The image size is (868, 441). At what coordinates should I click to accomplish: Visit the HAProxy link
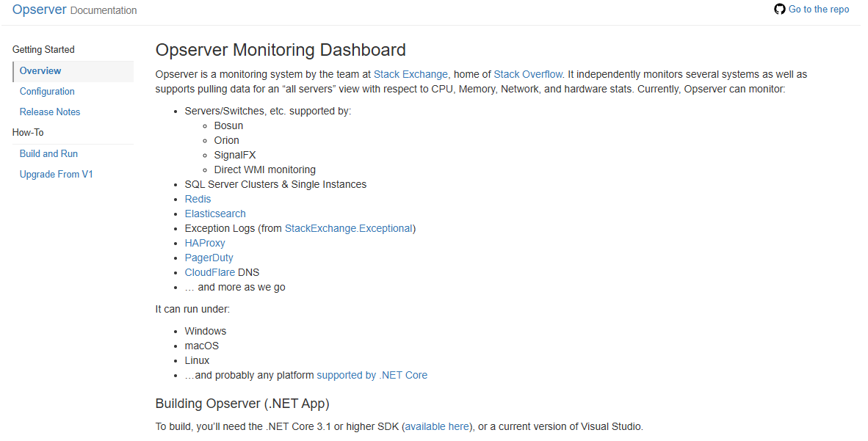pos(205,243)
